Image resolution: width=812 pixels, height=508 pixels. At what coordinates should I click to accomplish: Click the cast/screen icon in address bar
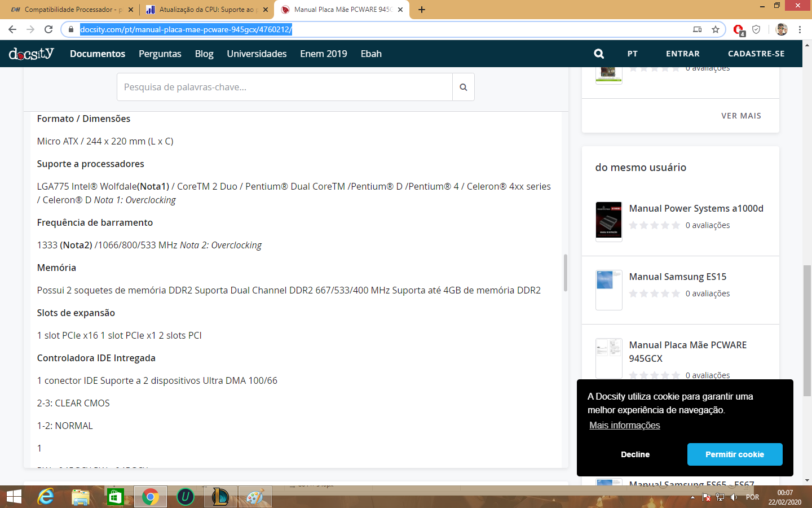698,29
